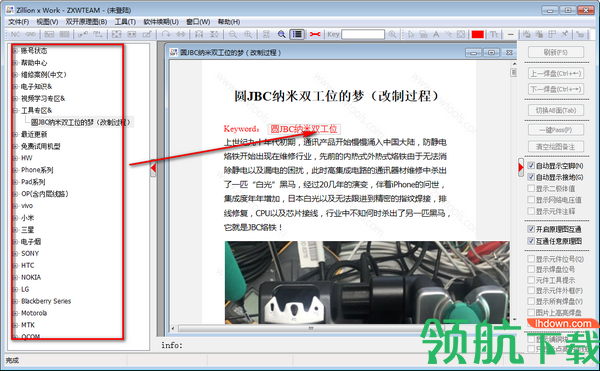Click the 一键Pass(P) button
The height and width of the screenshot is (371, 600).
tap(556, 130)
